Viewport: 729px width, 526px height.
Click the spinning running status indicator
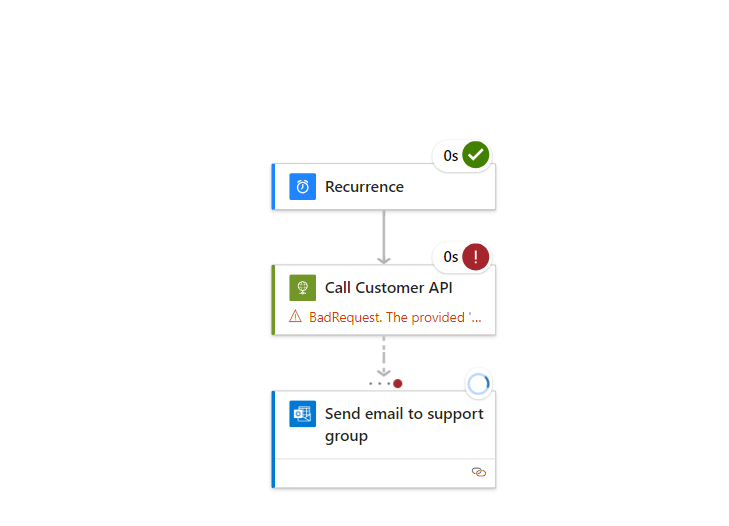(x=478, y=384)
